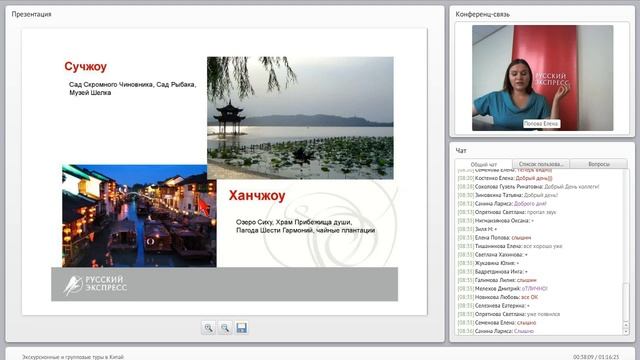Click the Пагода Шести Гармоний text line
Viewport: 640px width, 360px height.
pos(305,230)
